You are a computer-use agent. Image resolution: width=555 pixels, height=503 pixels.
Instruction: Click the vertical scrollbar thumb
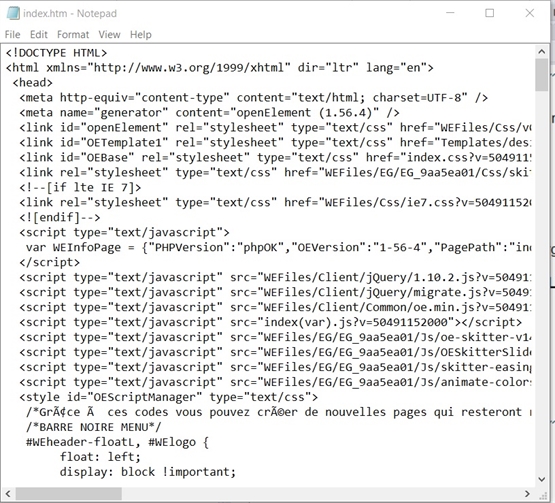[x=542, y=75]
